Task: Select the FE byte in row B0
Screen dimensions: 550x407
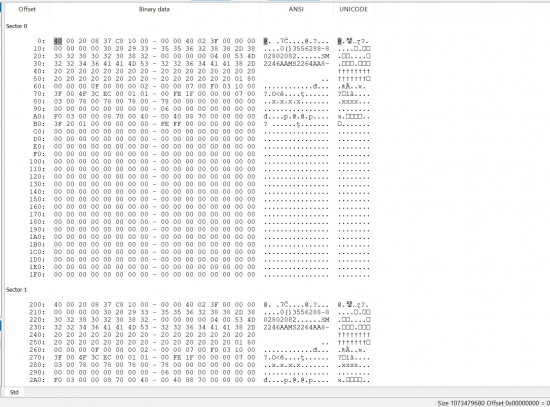Action: tap(165, 124)
